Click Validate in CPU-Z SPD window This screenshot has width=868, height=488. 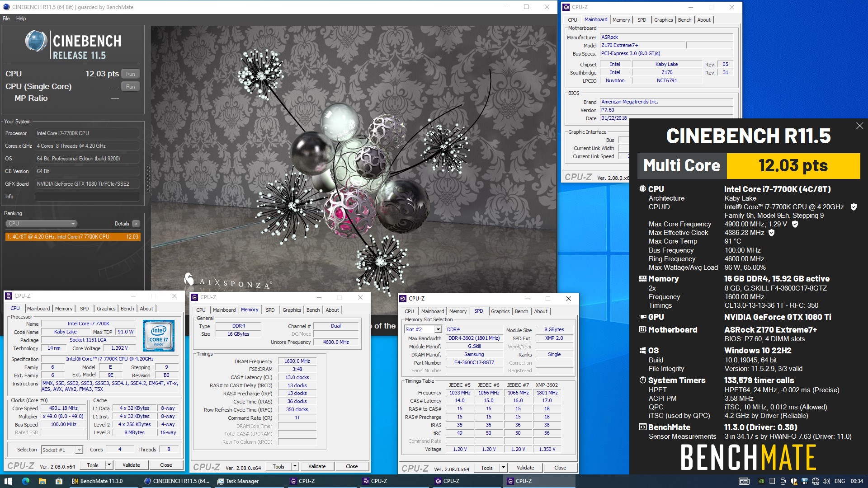pos(525,468)
